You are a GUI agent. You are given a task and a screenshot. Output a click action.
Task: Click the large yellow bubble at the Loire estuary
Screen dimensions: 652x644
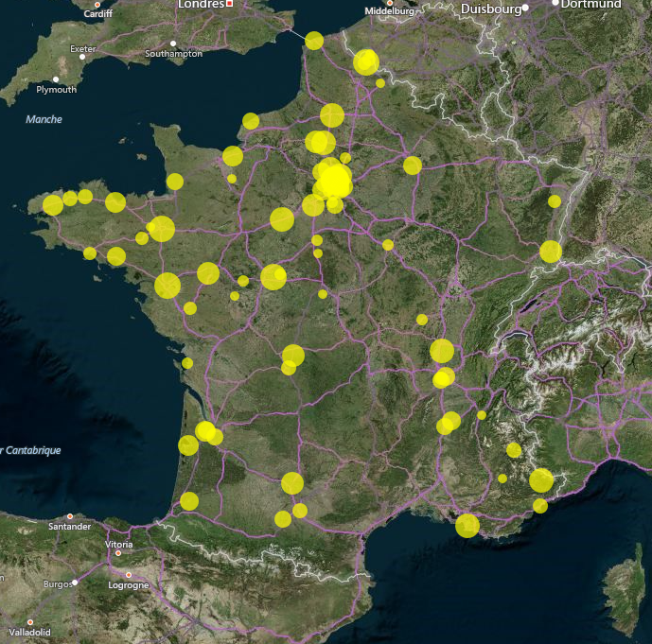(x=167, y=286)
